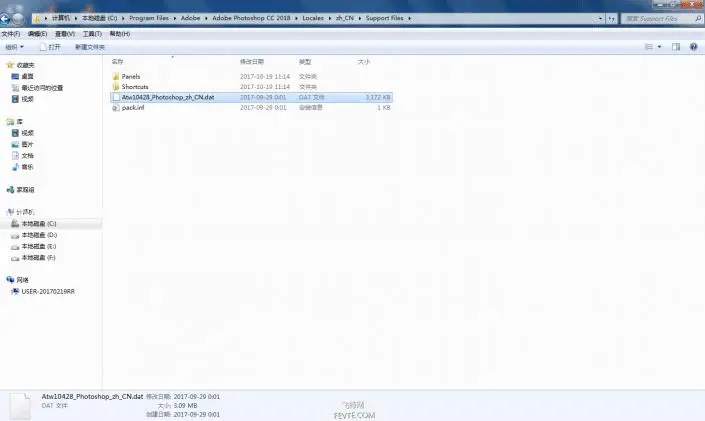Screen dimensions: 705x421
Task: Go back with the Back arrow button
Action: tap(4, 18)
